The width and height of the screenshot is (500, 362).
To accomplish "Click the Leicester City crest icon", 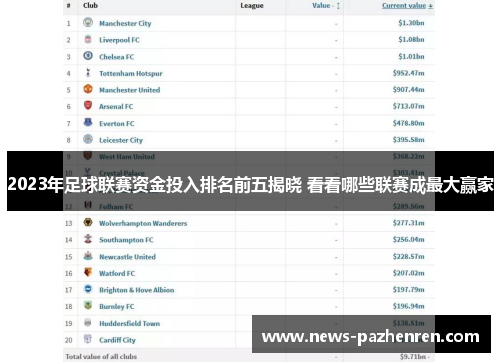I will coord(88,139).
